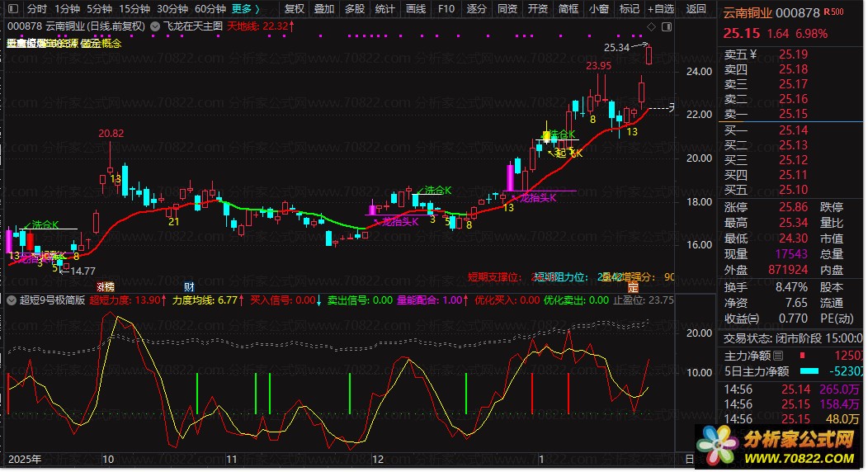
Task: Select the 5分钟 period tab
Action: [99, 9]
